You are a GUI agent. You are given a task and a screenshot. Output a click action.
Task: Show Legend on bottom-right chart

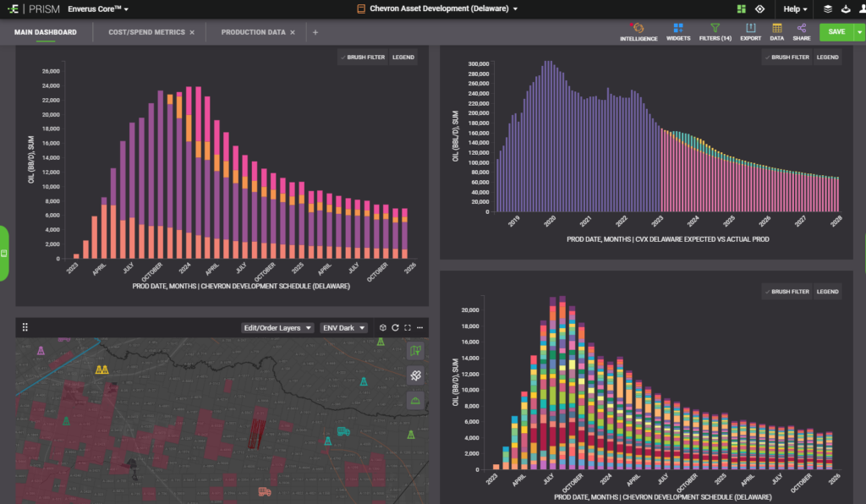827,292
